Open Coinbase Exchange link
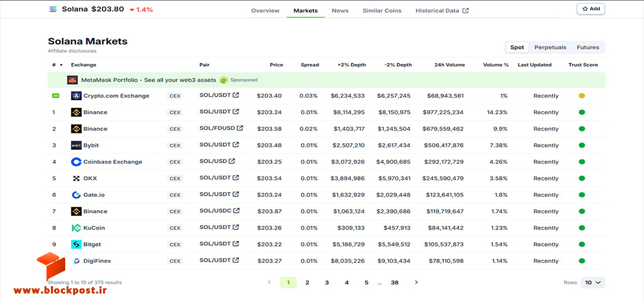This screenshot has height=302, width=644. pyautogui.click(x=113, y=162)
